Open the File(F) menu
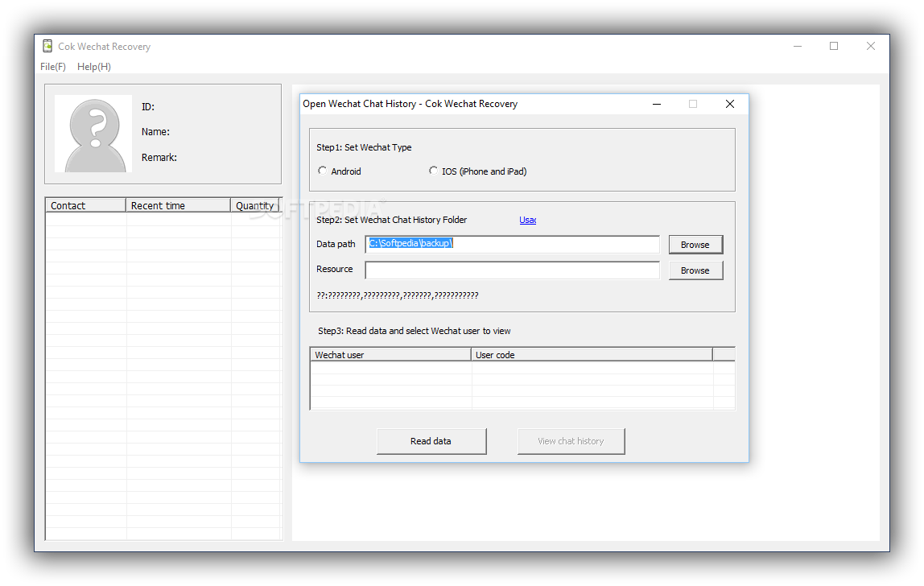Screen dimensions: 924x586 point(53,67)
